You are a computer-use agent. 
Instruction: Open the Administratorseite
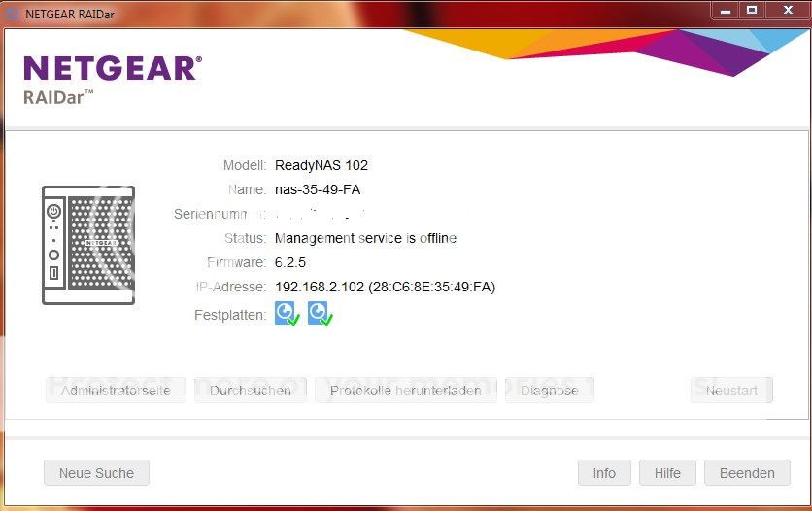coord(116,391)
